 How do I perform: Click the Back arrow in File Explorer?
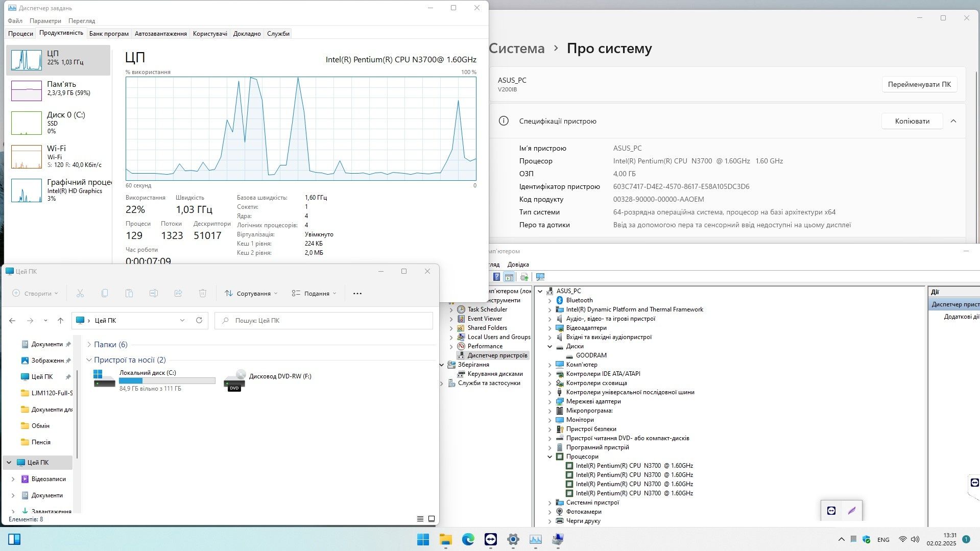12,321
